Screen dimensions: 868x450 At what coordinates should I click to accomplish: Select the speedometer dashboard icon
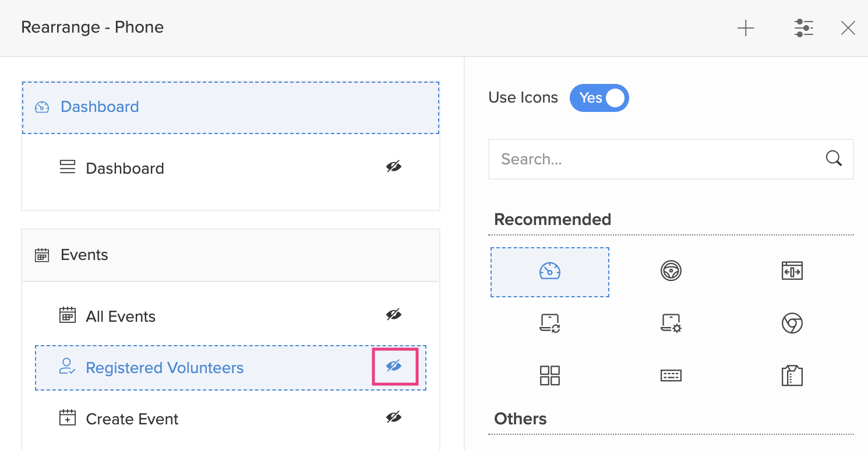click(550, 272)
